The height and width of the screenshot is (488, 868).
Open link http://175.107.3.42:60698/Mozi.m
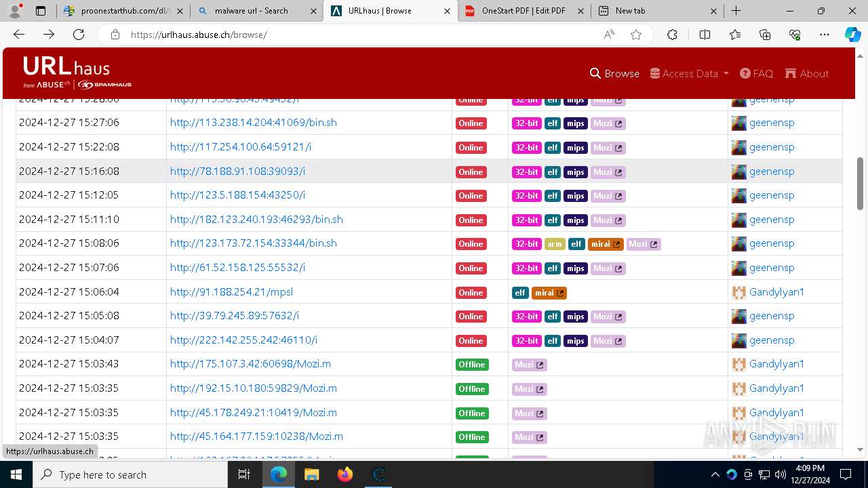pyautogui.click(x=250, y=364)
